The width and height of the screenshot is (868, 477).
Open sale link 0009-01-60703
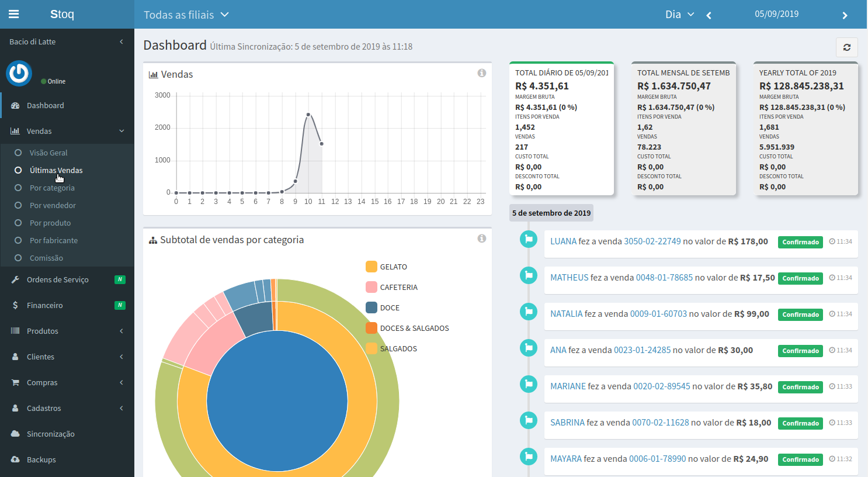pos(658,314)
